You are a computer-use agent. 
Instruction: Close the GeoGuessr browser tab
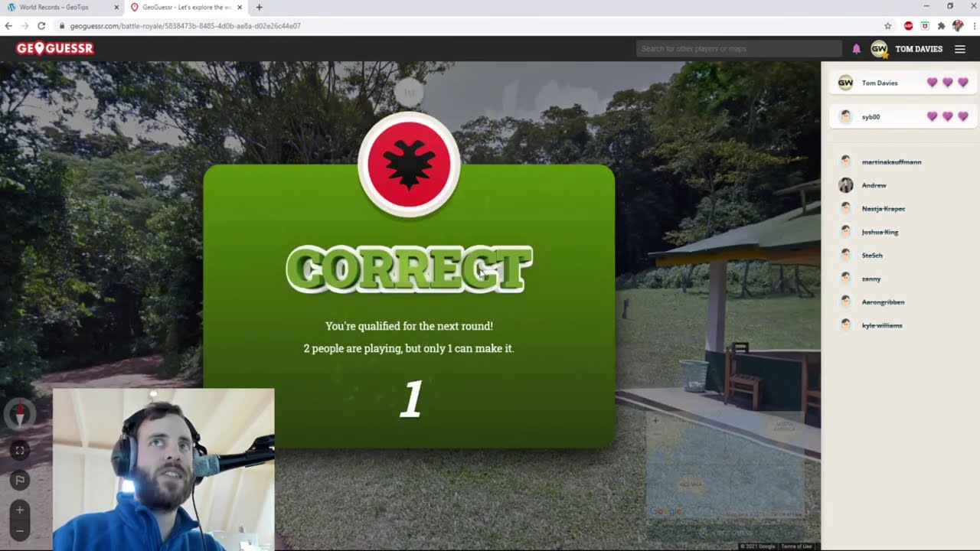[x=240, y=8]
